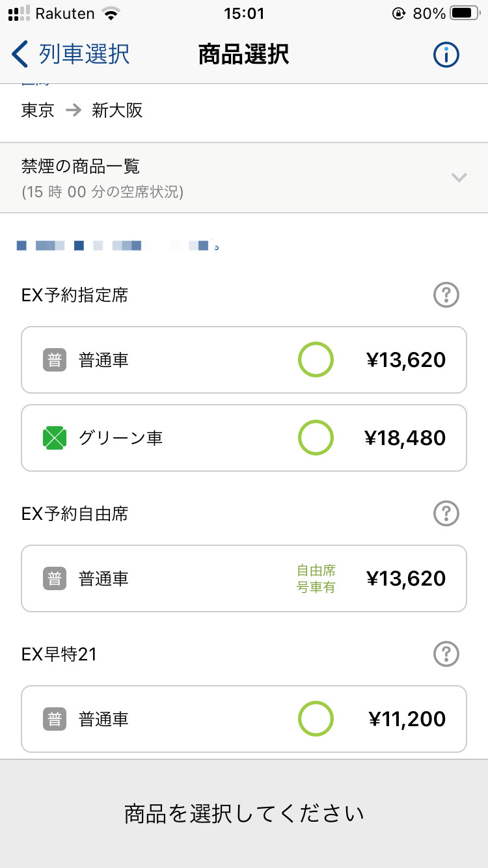Tap the info icon in the header
Viewport: 488px width, 868px height.
pos(446,55)
